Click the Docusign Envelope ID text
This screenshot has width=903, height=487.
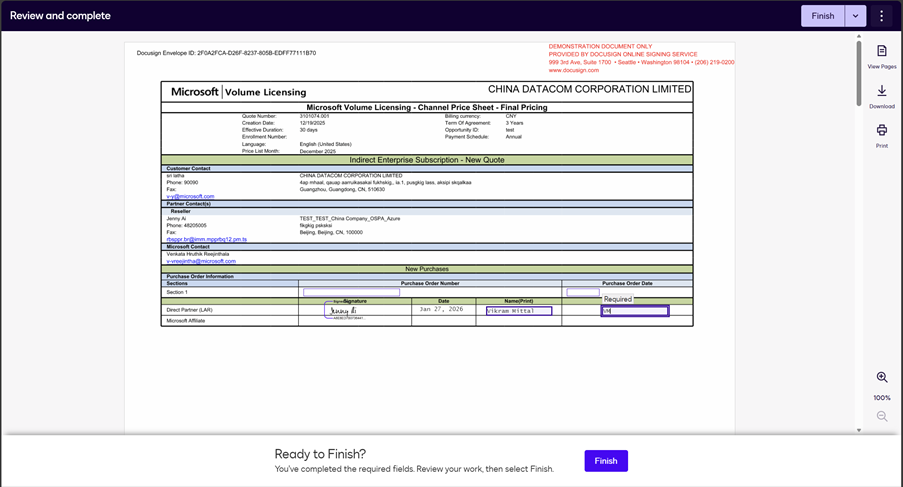(x=226, y=53)
